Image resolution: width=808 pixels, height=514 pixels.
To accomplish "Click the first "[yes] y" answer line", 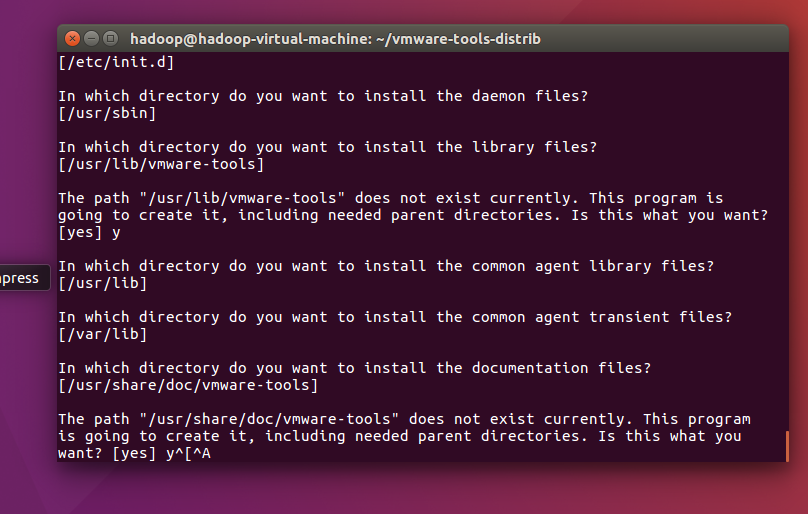I will point(93,232).
